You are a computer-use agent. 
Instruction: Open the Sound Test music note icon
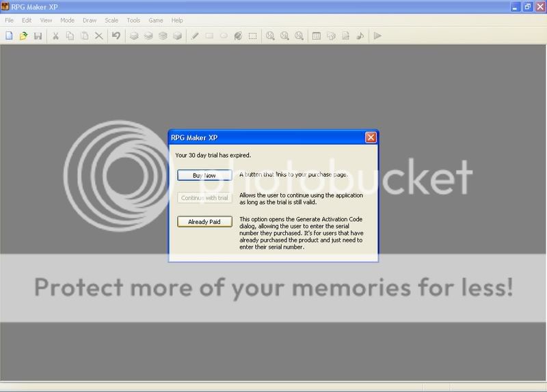pyautogui.click(x=360, y=36)
